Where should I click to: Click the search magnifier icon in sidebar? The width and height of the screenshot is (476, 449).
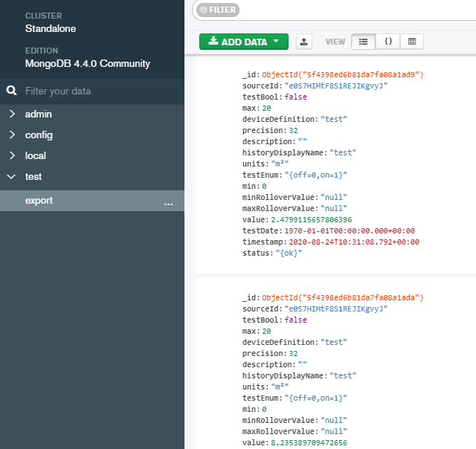(x=12, y=91)
